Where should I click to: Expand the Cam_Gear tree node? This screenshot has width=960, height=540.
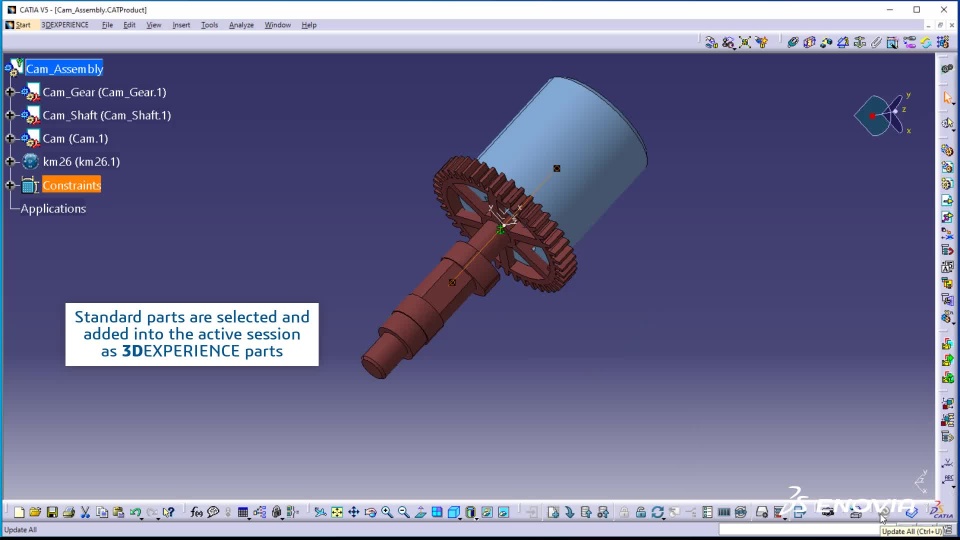[x=10, y=92]
